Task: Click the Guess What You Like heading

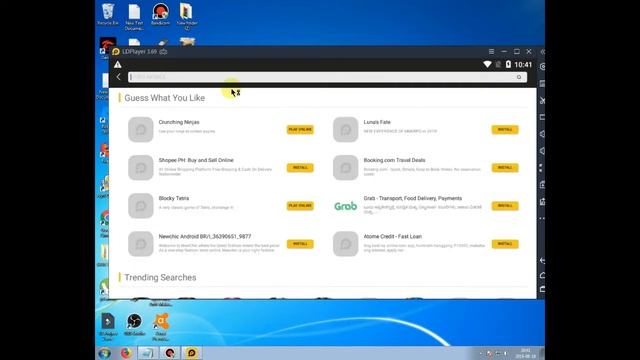Action: point(164,98)
